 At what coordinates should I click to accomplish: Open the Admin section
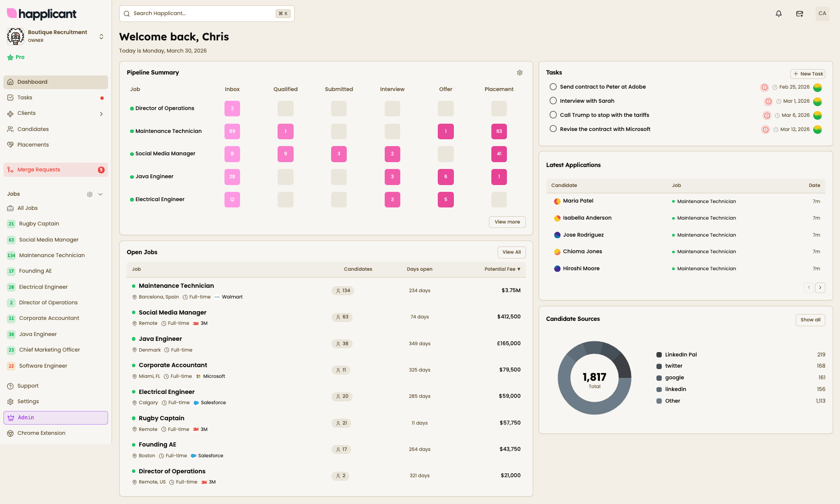[x=56, y=418]
